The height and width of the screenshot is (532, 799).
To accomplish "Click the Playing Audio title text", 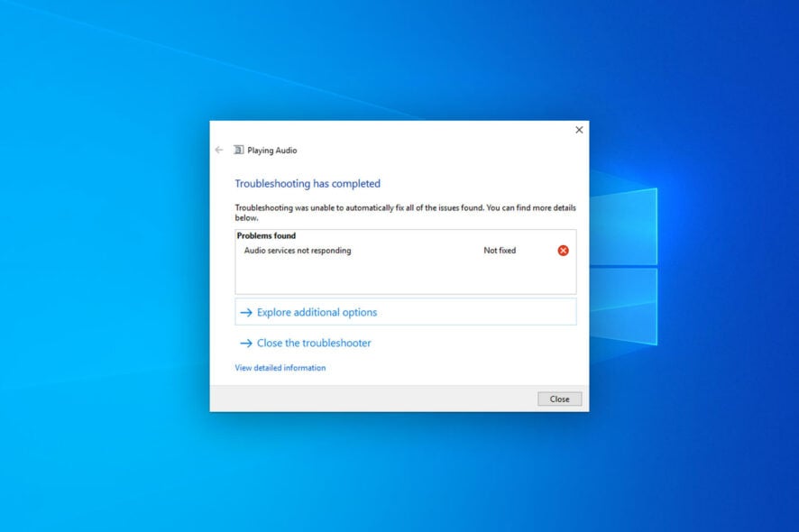I will coord(271,150).
